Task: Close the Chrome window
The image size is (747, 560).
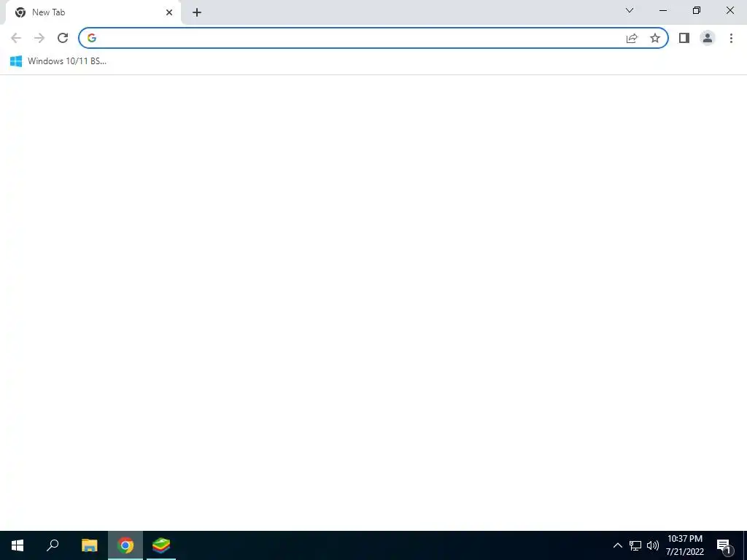Action: [729, 10]
